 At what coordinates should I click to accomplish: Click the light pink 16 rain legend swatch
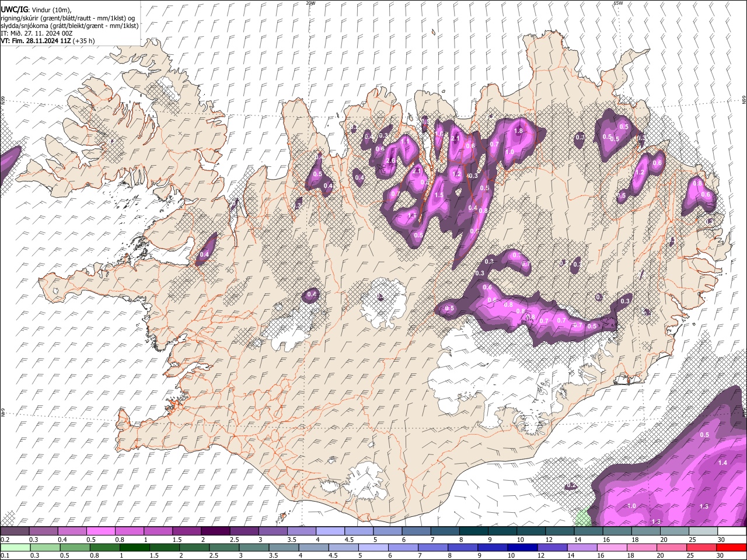click(612, 547)
